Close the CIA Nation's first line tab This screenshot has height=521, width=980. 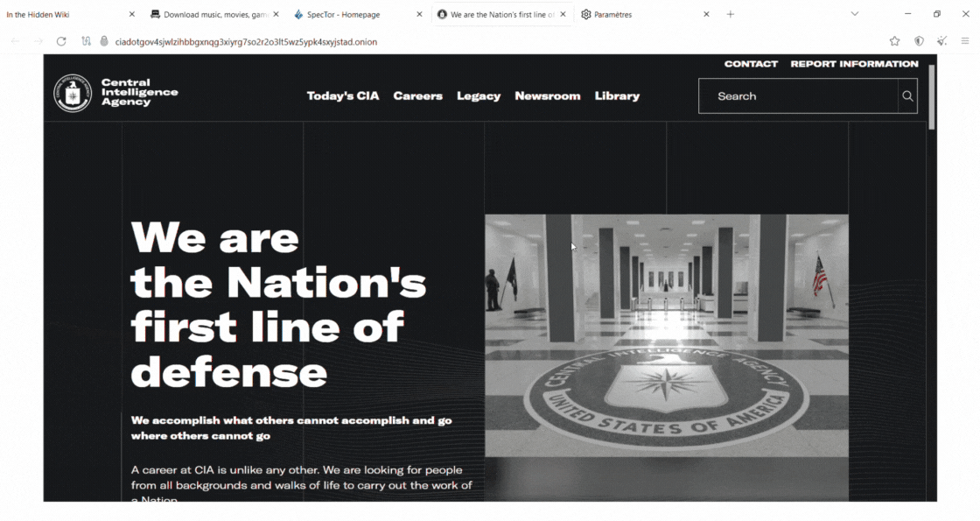coord(563,14)
